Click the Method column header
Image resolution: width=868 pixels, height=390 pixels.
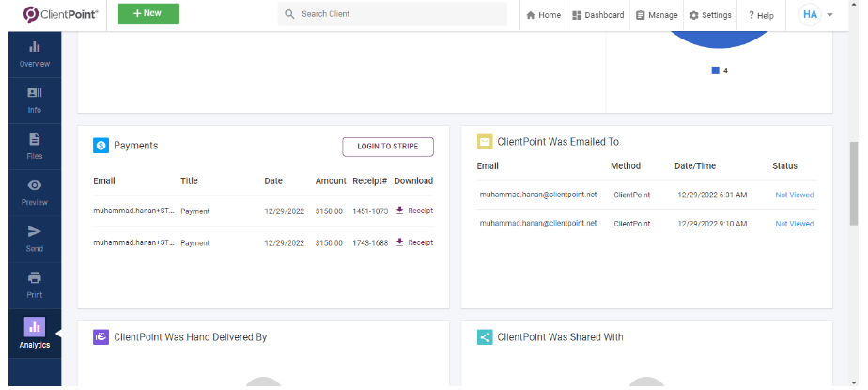(626, 165)
